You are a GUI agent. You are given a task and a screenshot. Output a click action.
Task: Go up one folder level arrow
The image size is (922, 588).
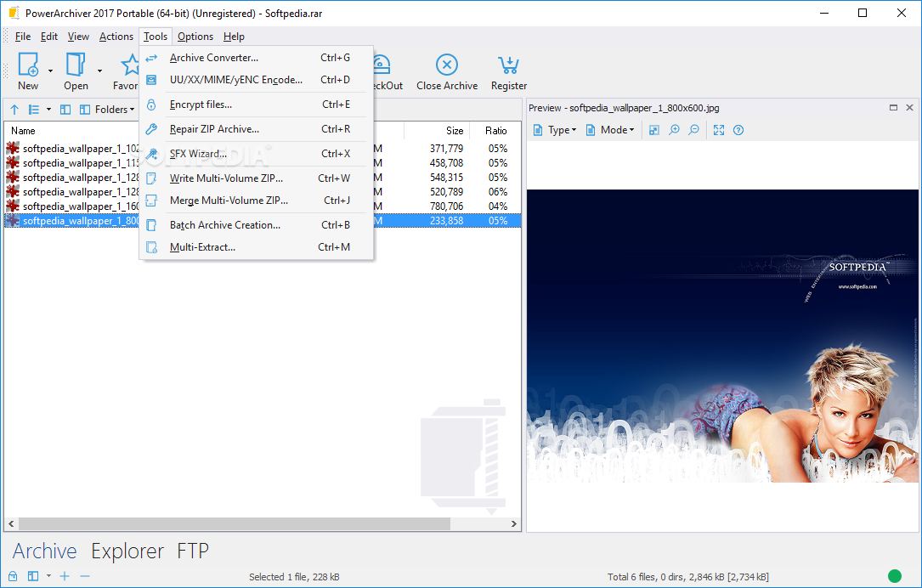(14, 110)
